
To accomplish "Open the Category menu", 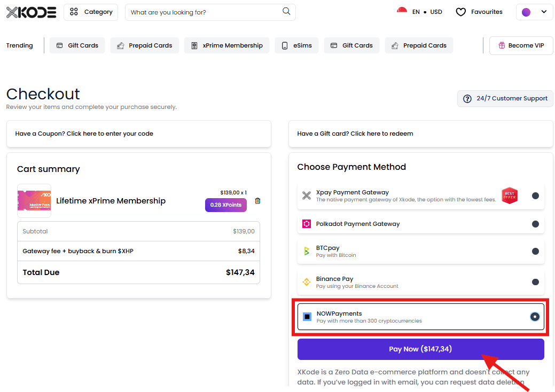I will (91, 12).
